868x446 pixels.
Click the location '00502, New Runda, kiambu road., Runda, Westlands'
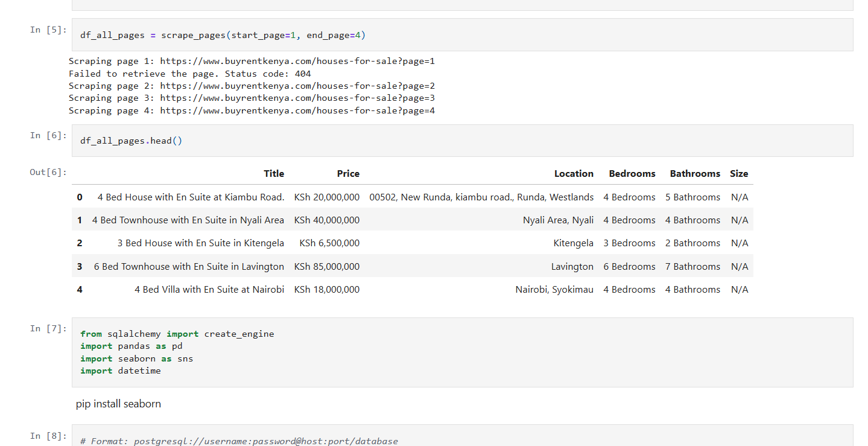(x=481, y=197)
